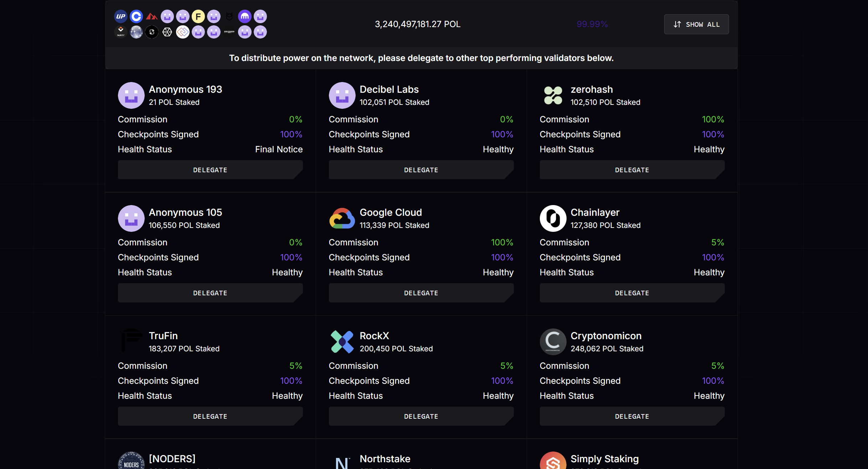Image resolution: width=868 pixels, height=469 pixels.
Task: Click the Decibel Labs avatar icon
Action: tap(342, 95)
